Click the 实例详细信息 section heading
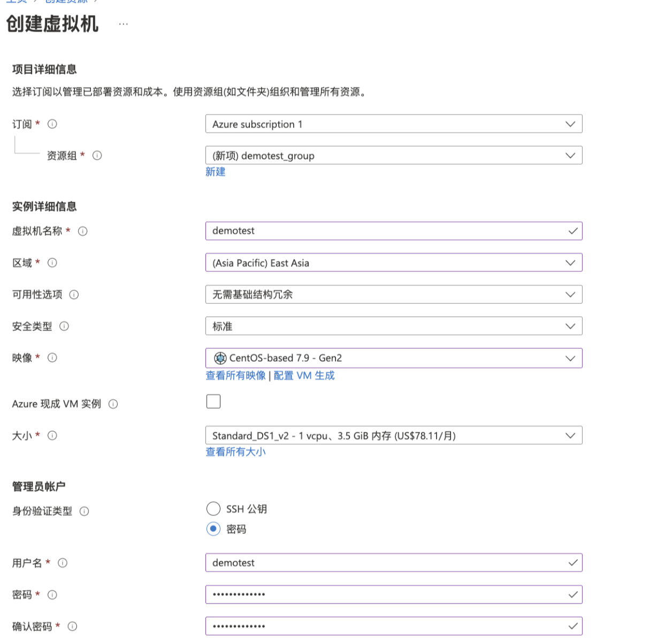The width and height of the screenshot is (672, 642). [44, 207]
